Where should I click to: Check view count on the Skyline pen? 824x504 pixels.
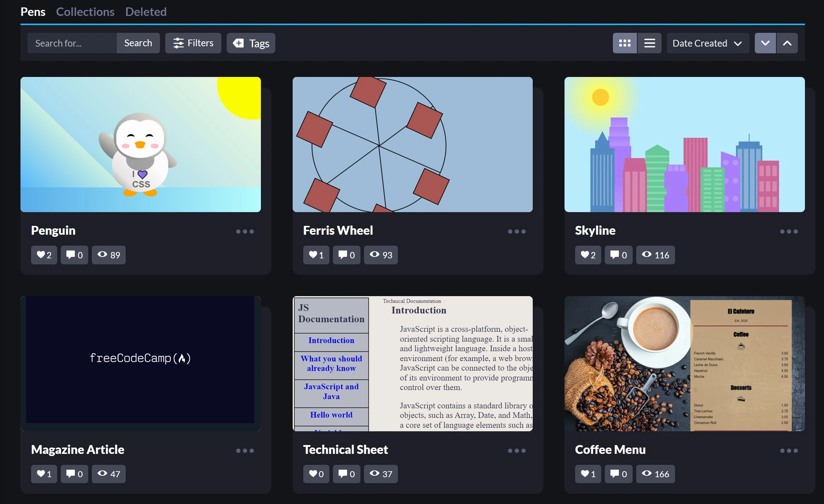click(655, 254)
